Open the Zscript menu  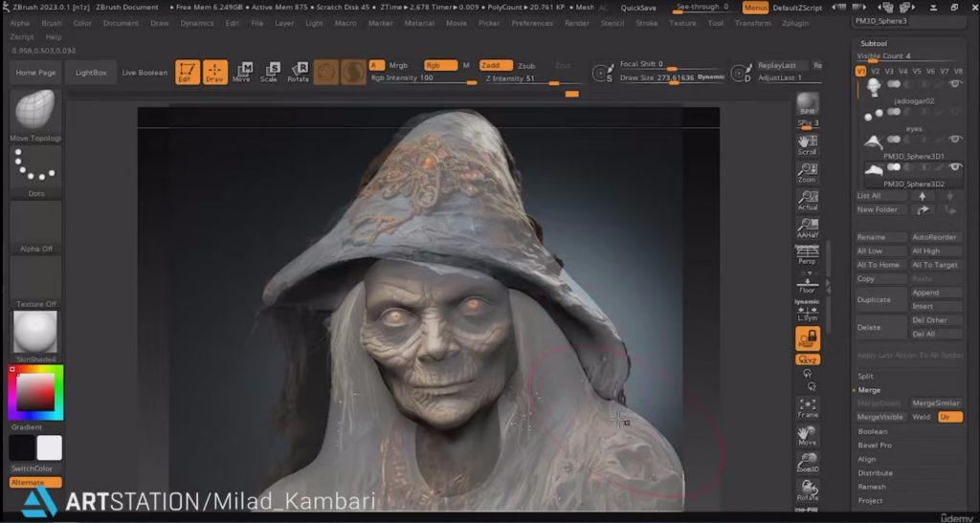tap(21, 37)
